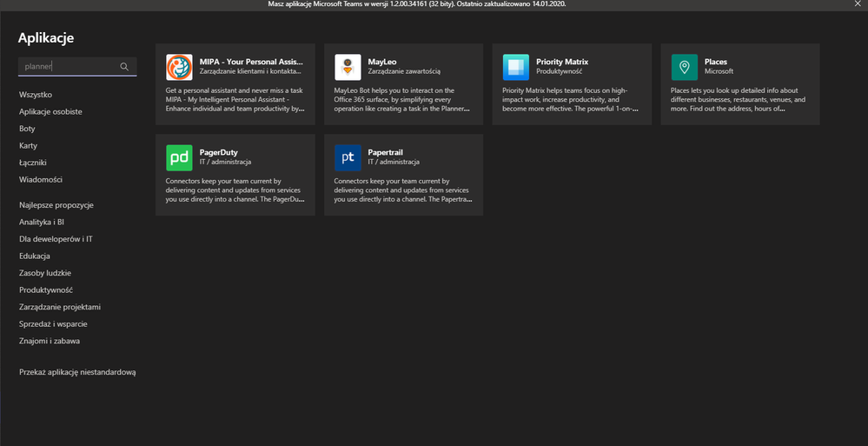Open the Edukacja category
Image resolution: width=868 pixels, height=446 pixels.
35,256
